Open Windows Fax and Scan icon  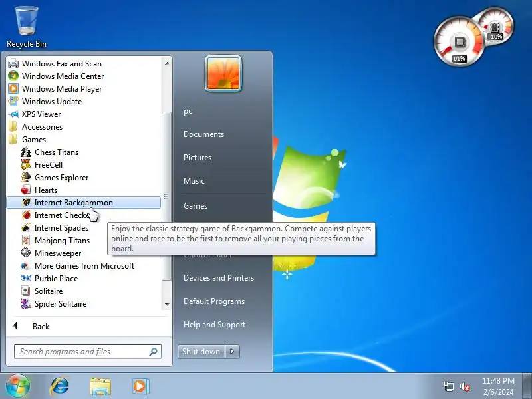(x=13, y=63)
